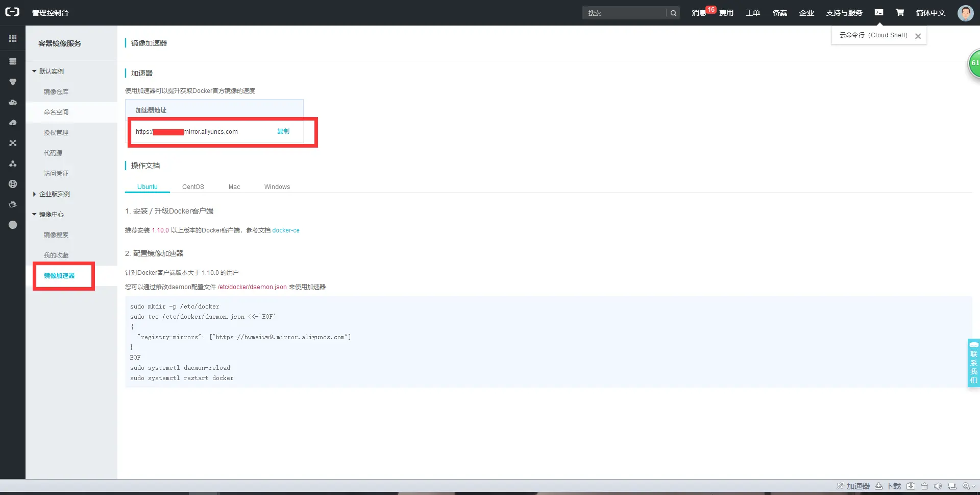Expand the 企业版实例 tree section
The image size is (980, 495).
tap(34, 194)
